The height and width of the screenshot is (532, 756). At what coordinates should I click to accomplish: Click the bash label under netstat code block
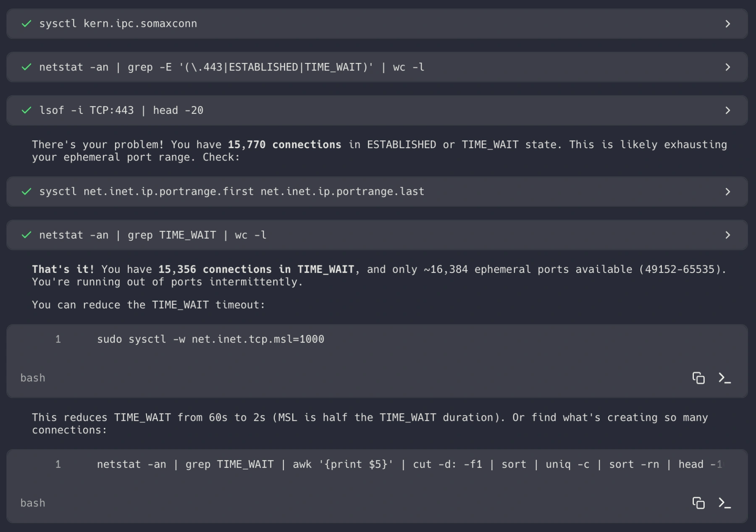(33, 503)
